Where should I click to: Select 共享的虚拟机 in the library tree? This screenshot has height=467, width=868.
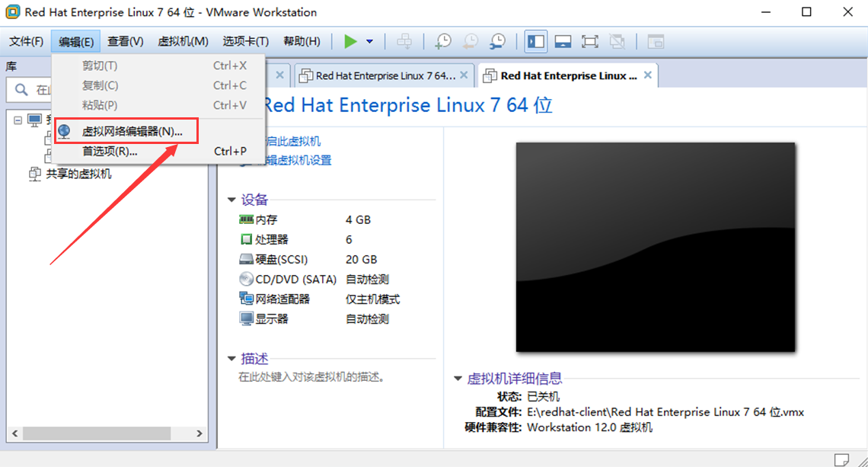[x=78, y=174]
